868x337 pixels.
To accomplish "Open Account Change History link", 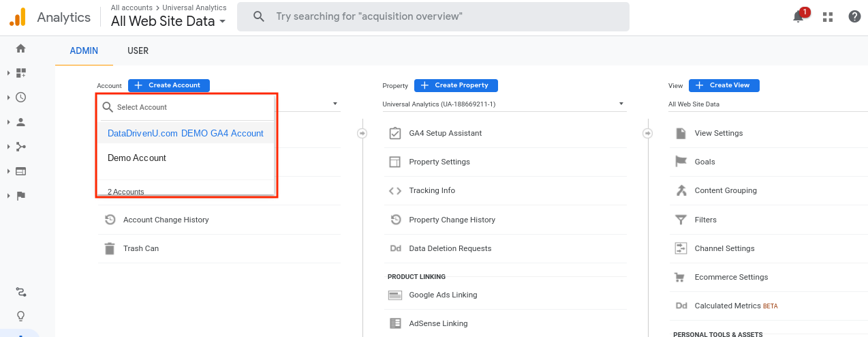I will pos(166,220).
